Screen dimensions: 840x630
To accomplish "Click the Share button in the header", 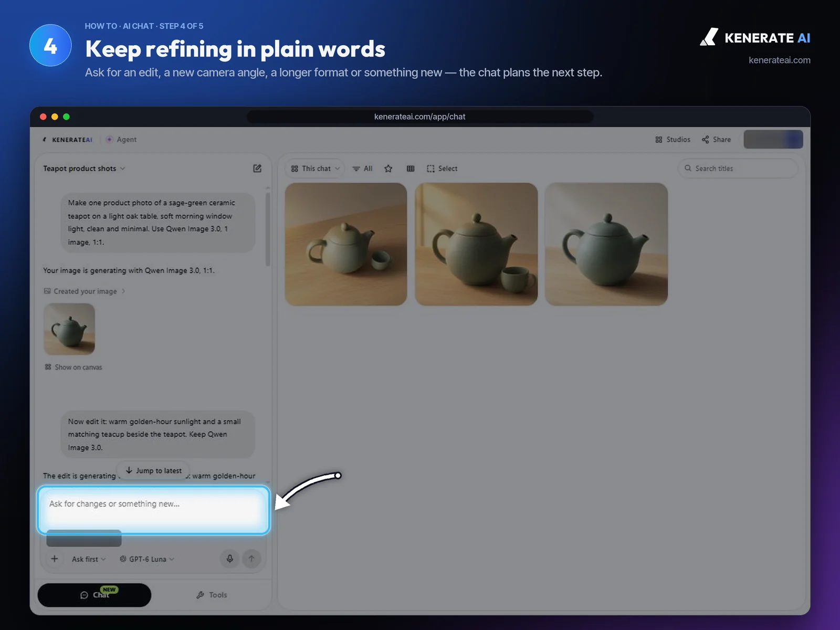I will point(716,140).
